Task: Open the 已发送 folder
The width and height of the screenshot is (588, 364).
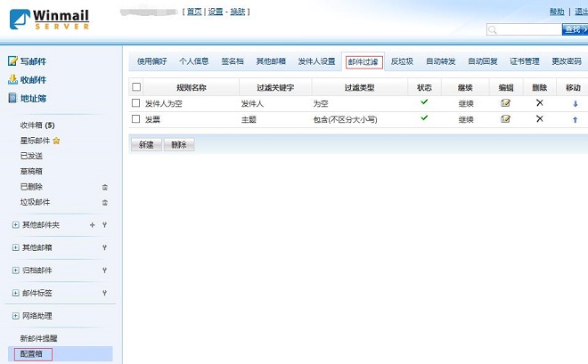Action: (31, 156)
